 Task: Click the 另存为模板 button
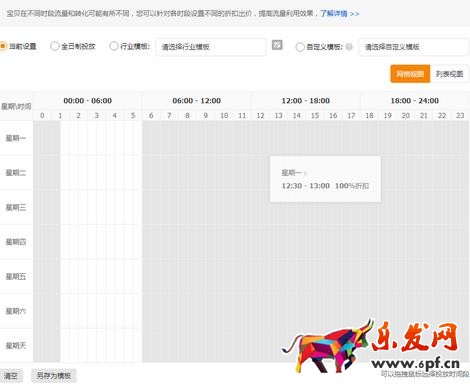[x=54, y=376]
